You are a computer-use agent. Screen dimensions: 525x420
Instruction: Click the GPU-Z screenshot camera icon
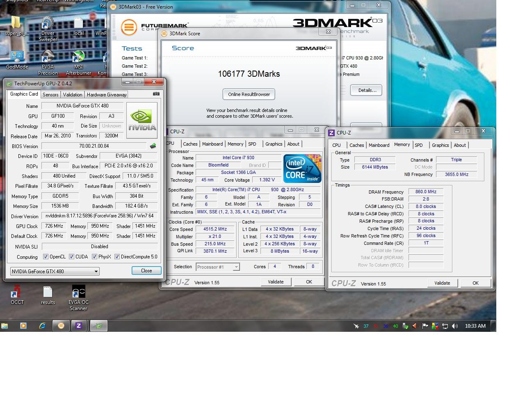coord(156,94)
